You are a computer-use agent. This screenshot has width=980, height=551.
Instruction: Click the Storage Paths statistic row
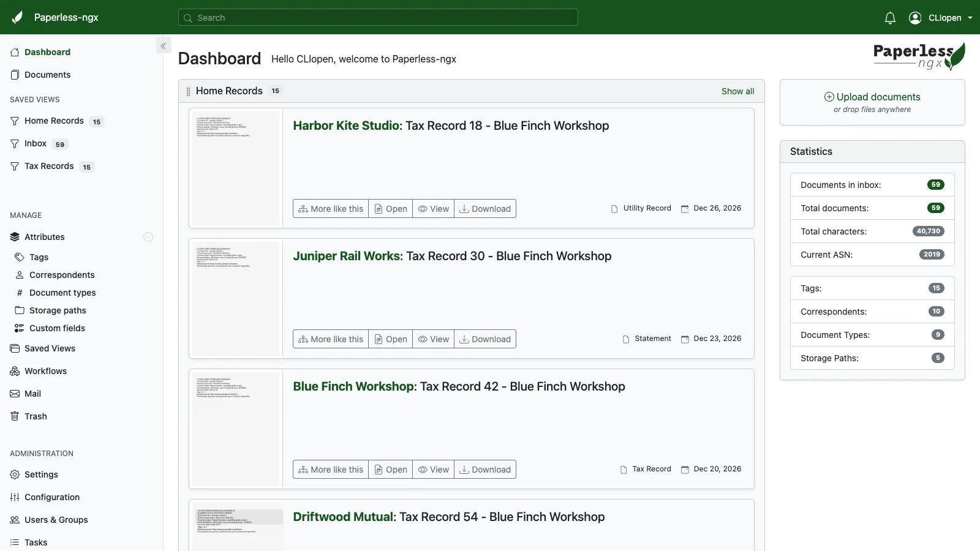pyautogui.click(x=872, y=358)
